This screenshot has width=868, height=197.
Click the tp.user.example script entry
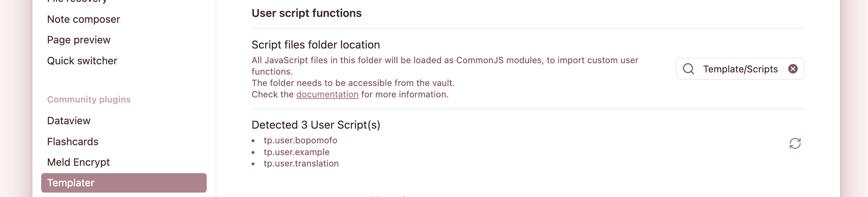(x=296, y=152)
